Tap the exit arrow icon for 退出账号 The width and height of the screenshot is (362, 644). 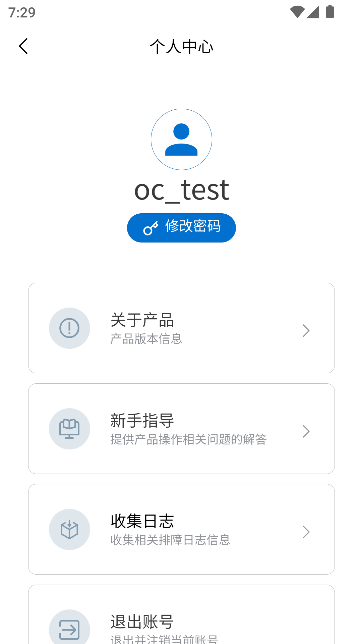point(69,629)
